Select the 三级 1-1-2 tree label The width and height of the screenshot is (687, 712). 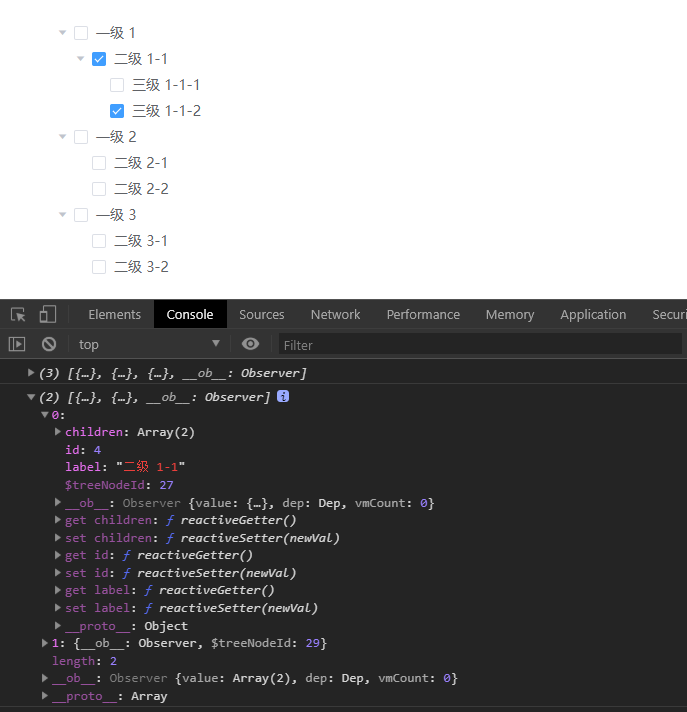coord(166,111)
